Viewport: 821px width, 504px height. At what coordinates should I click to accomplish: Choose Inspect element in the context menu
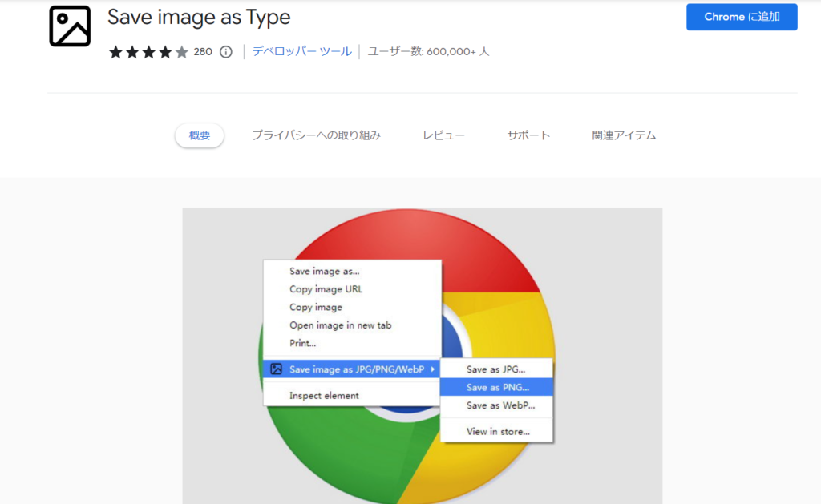point(353,396)
